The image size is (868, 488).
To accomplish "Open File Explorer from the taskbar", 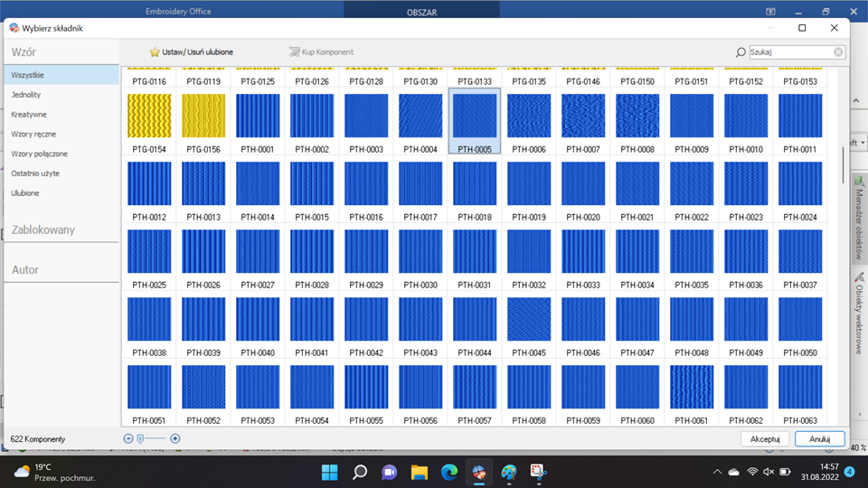I will (419, 472).
